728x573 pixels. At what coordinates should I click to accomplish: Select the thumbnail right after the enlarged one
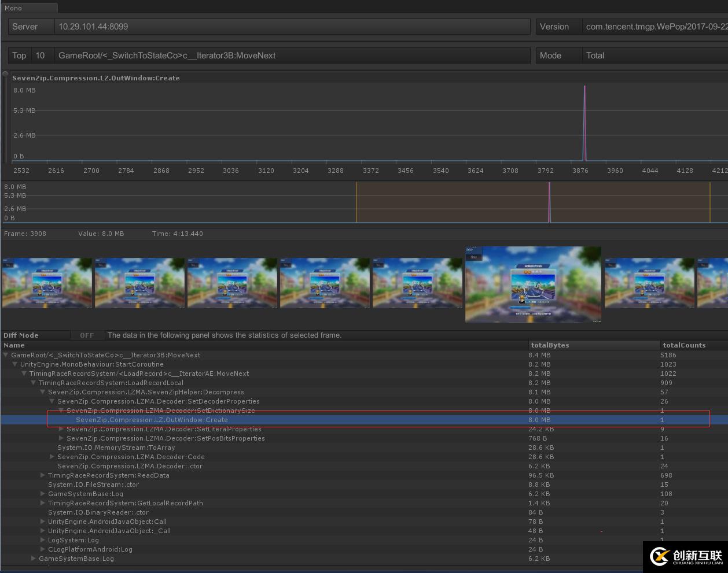pyautogui.click(x=649, y=283)
